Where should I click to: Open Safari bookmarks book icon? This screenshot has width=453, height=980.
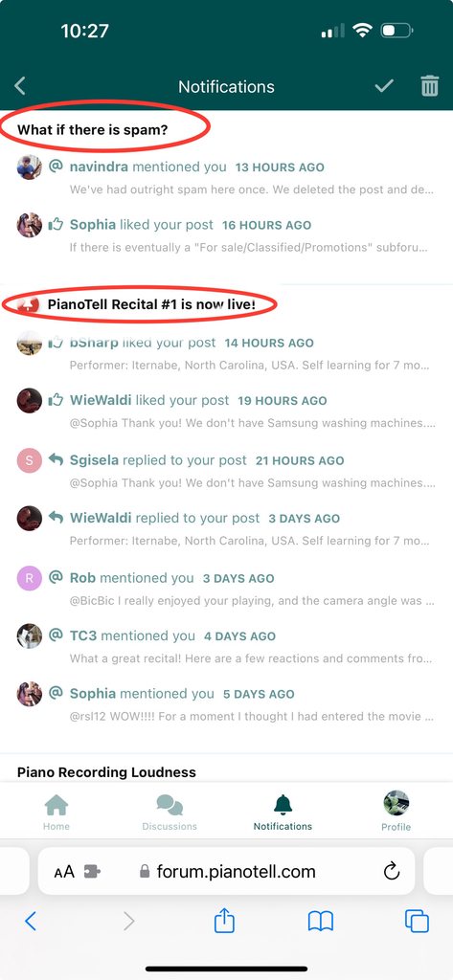320,922
